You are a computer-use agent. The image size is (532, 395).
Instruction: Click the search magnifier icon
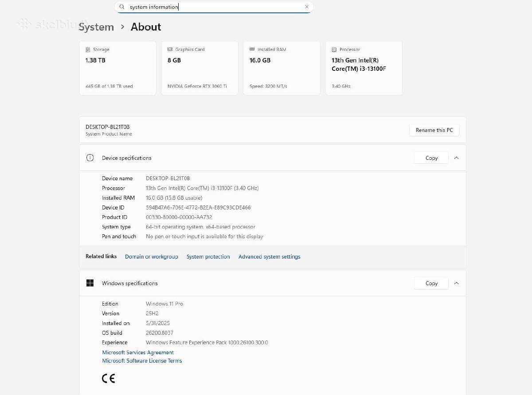click(122, 7)
